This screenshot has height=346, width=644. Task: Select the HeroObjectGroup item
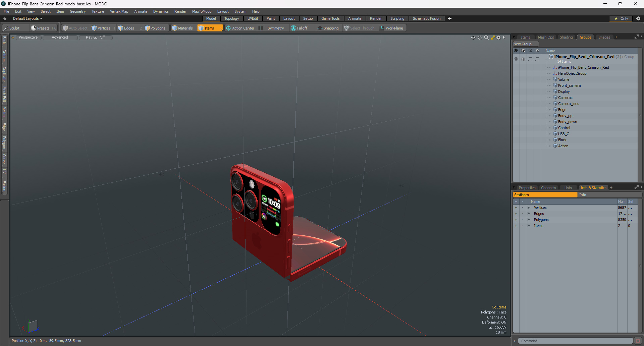pos(572,73)
